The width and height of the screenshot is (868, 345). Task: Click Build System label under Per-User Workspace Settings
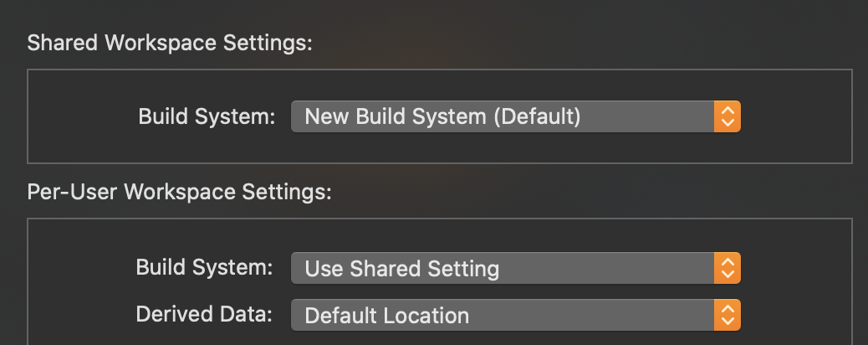point(205,269)
